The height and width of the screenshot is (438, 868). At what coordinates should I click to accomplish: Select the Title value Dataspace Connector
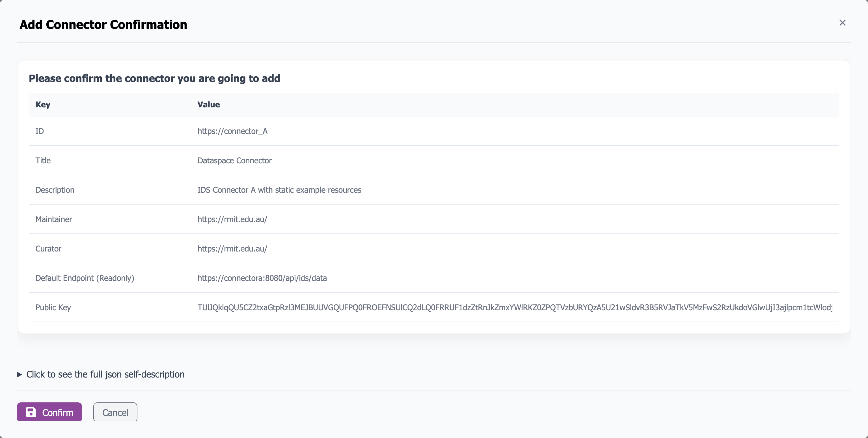coord(234,160)
